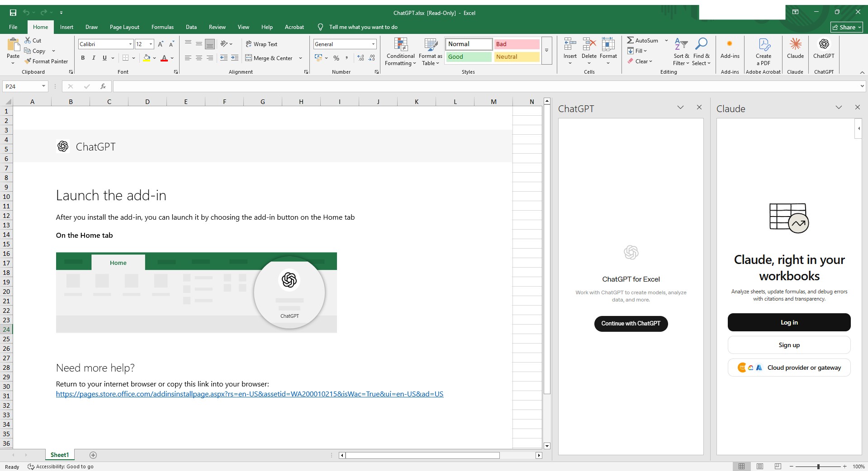Image resolution: width=868 pixels, height=471 pixels.
Task: Toggle align right
Action: pos(210,58)
